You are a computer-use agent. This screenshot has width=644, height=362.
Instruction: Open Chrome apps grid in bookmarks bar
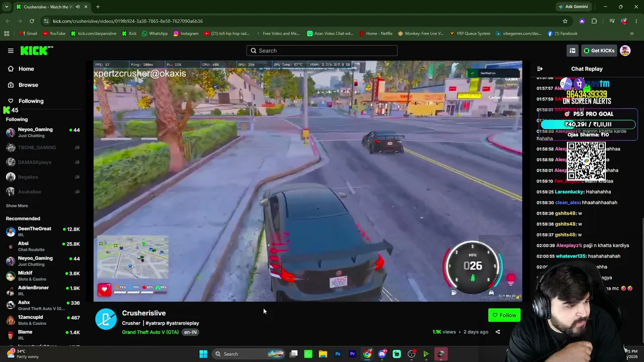pos(7,34)
